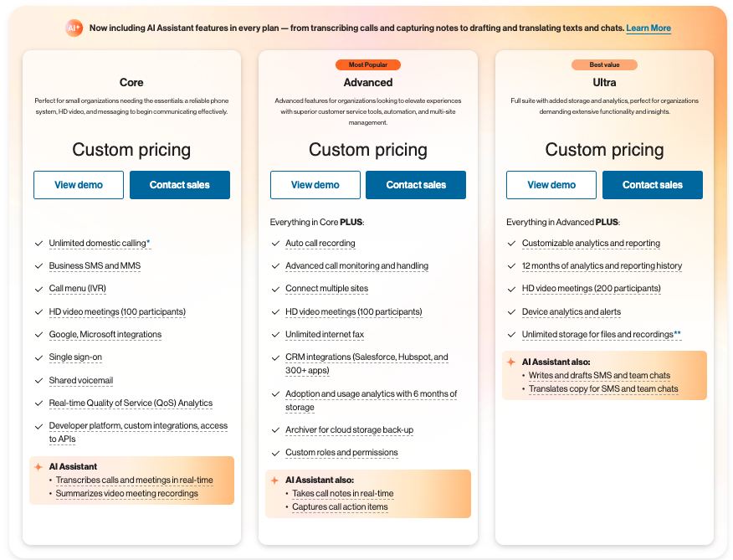Click Contact sales for the Advanced plan

pos(416,185)
